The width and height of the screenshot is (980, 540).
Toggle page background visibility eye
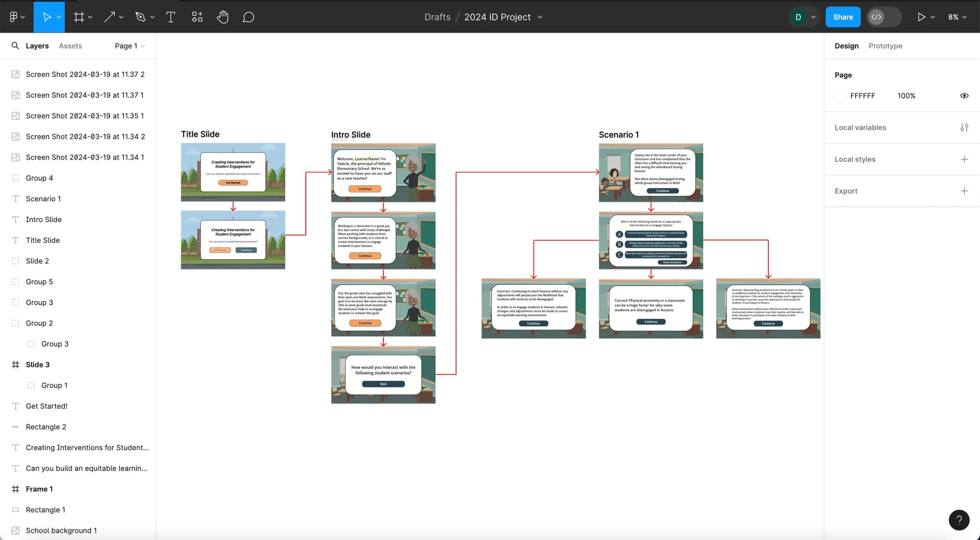[x=964, y=96]
